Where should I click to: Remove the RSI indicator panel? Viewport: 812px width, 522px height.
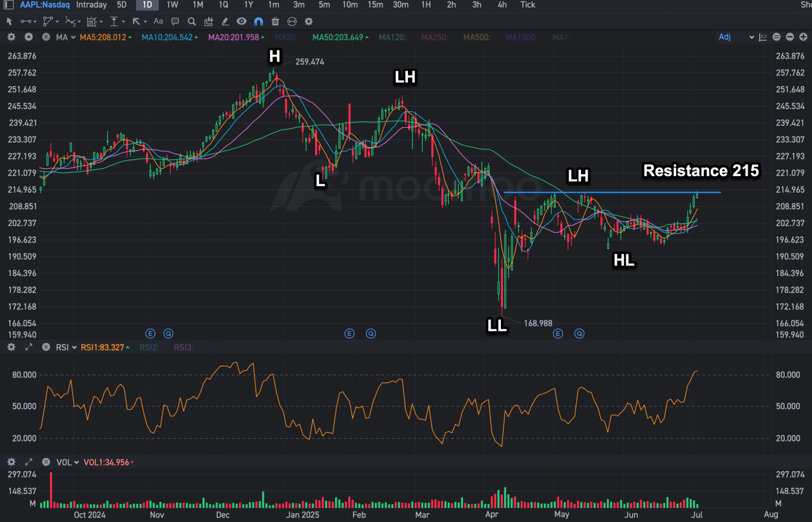coord(46,347)
